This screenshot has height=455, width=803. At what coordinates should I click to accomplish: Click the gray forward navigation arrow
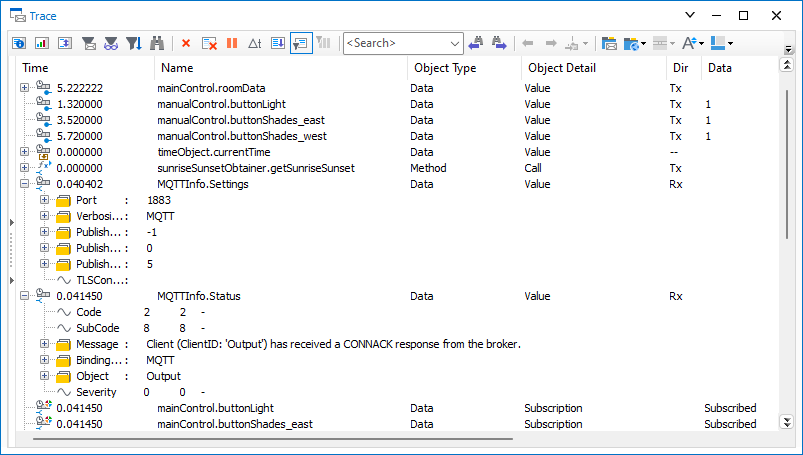pos(551,44)
